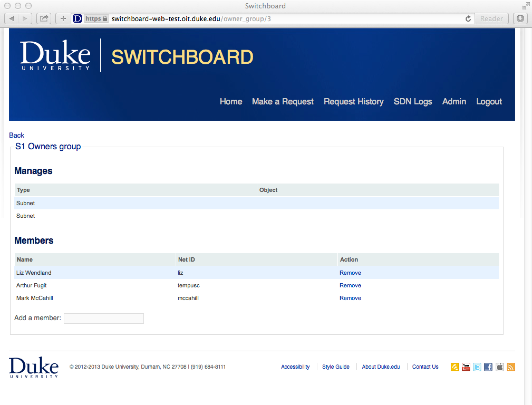Toggle full screen with the expand arrows icon
The height and width of the screenshot is (405, 532).
(526, 6)
